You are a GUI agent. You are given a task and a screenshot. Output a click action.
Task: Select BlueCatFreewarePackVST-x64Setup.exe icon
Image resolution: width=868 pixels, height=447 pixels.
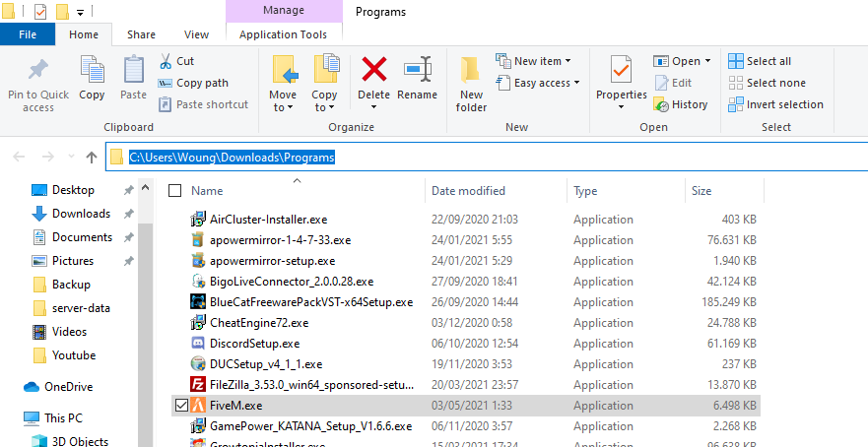(198, 302)
